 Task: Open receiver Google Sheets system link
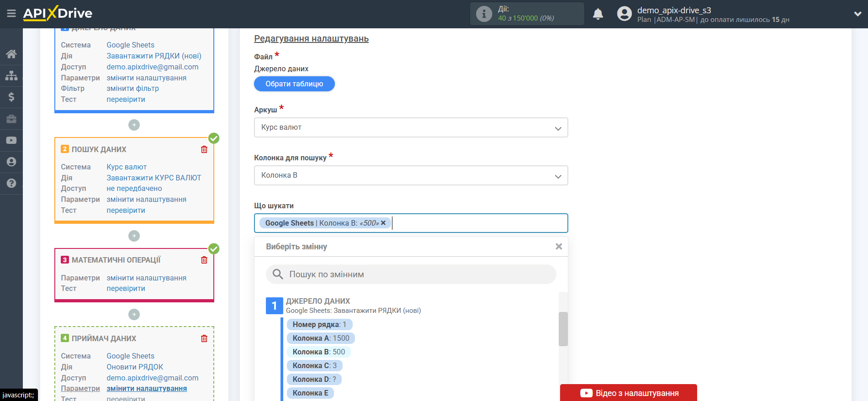tap(131, 356)
